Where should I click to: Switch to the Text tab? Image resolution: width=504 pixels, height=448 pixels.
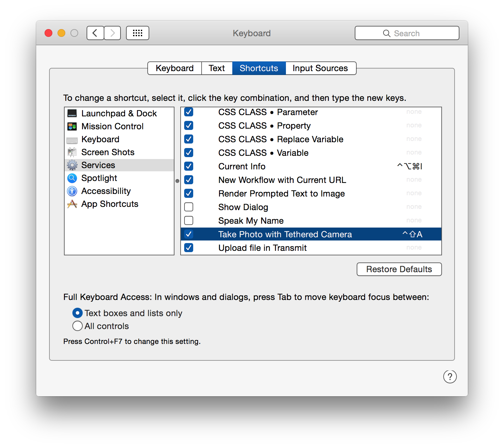pyautogui.click(x=217, y=68)
